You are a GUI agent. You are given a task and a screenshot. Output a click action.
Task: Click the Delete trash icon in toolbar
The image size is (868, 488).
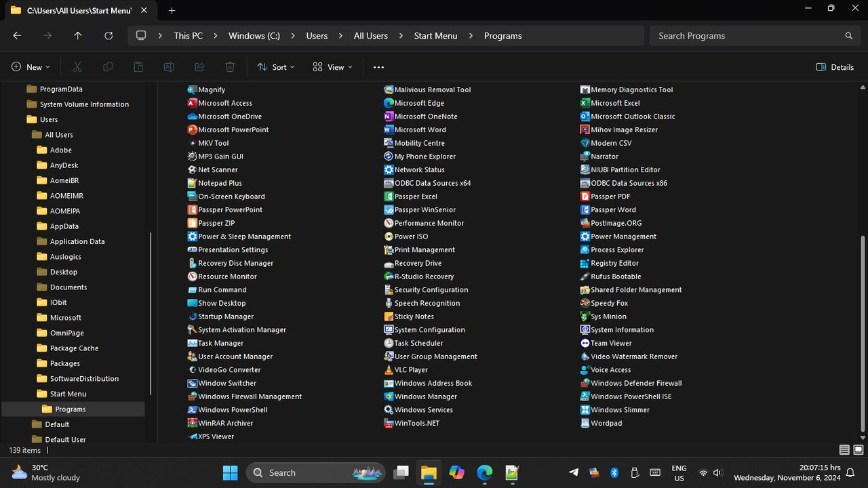pos(230,67)
